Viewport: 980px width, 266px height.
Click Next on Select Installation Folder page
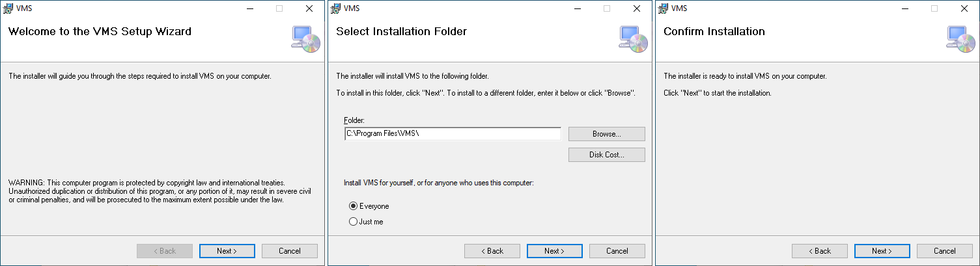tap(555, 251)
